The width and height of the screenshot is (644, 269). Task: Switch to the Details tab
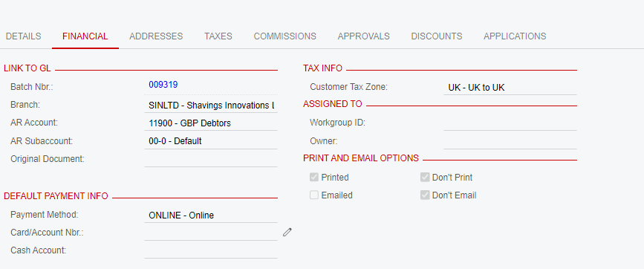coord(24,36)
